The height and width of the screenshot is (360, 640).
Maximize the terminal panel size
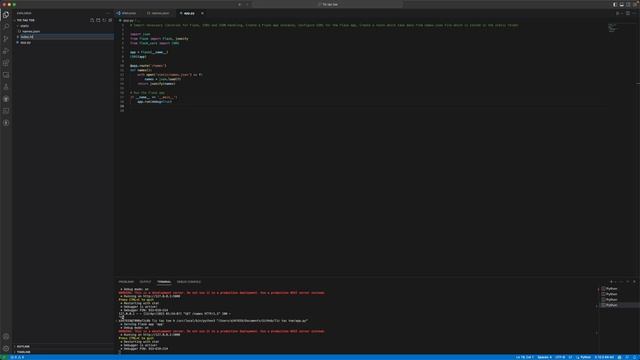click(x=628, y=282)
